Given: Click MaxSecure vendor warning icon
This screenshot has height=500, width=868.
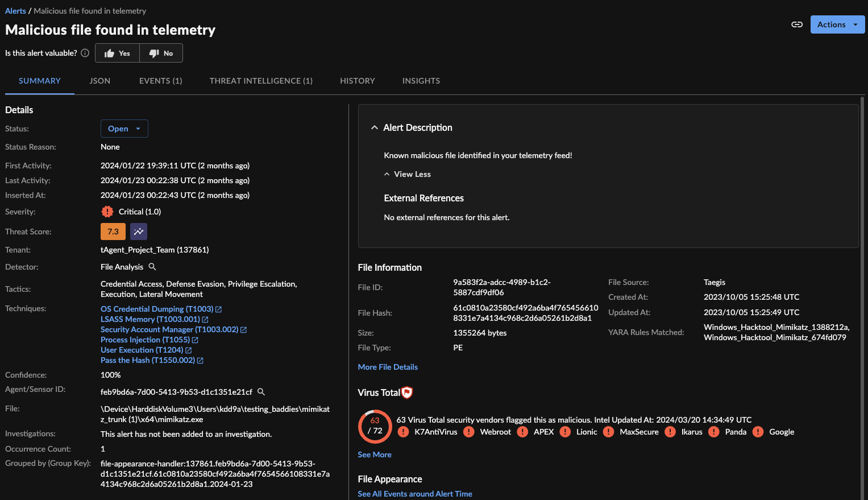Looking at the screenshot, I should pos(608,432).
